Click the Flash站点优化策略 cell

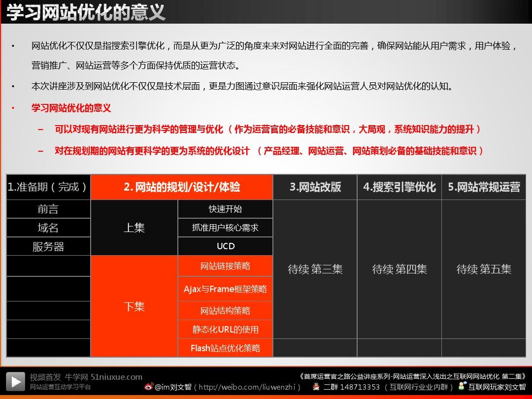click(225, 348)
